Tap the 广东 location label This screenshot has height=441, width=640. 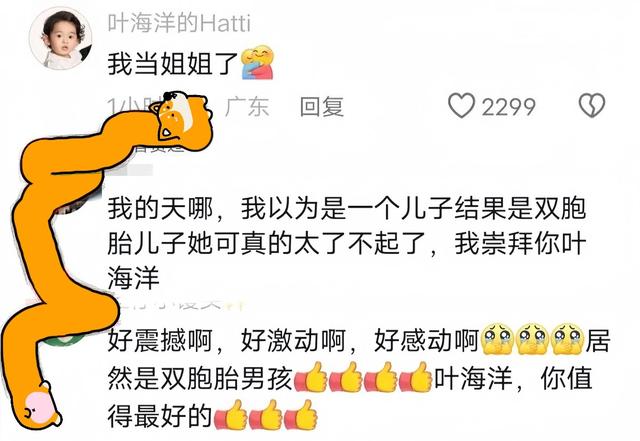coord(247,107)
